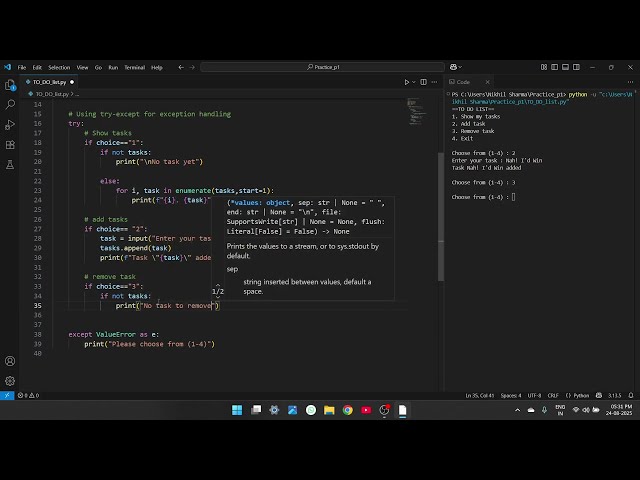Open the Windows Start menu
The image size is (640, 480).
coord(237,410)
